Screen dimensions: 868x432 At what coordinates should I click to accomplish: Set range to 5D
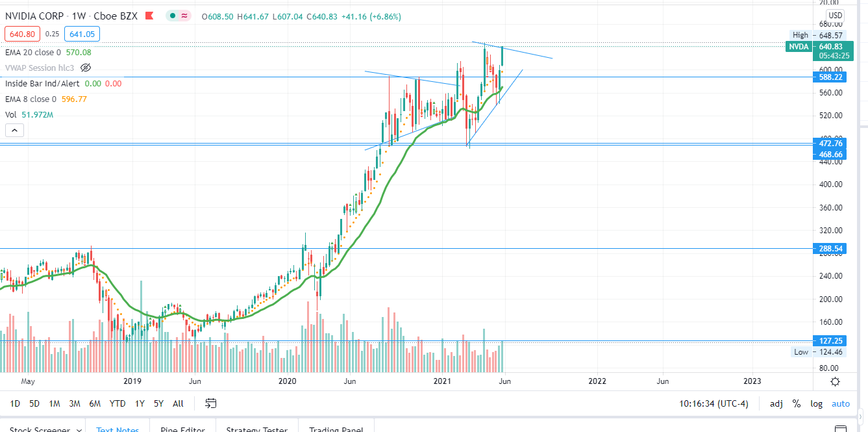34,403
